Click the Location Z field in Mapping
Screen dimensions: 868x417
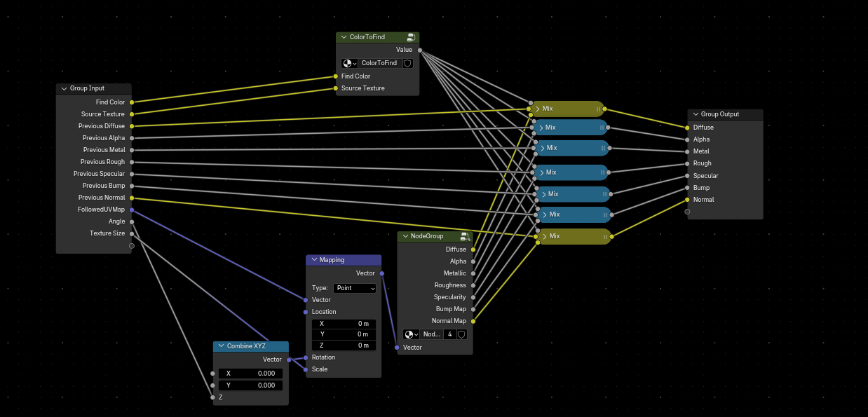click(x=344, y=346)
